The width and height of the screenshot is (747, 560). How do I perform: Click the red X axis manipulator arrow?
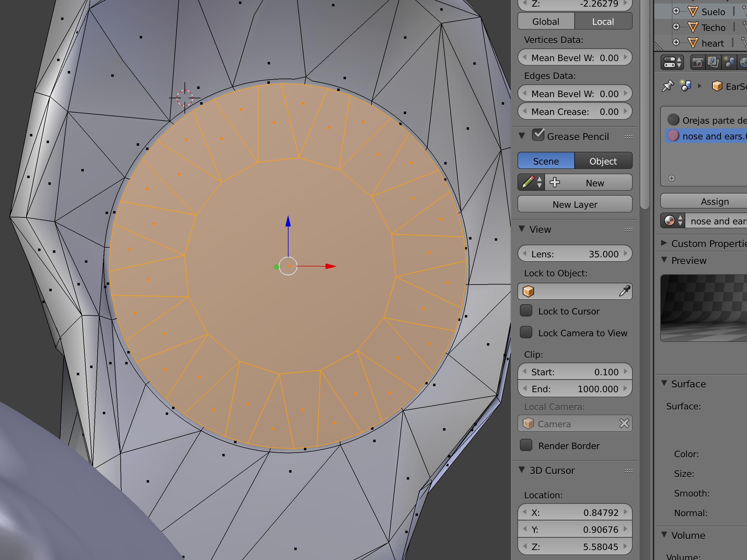coord(330,266)
